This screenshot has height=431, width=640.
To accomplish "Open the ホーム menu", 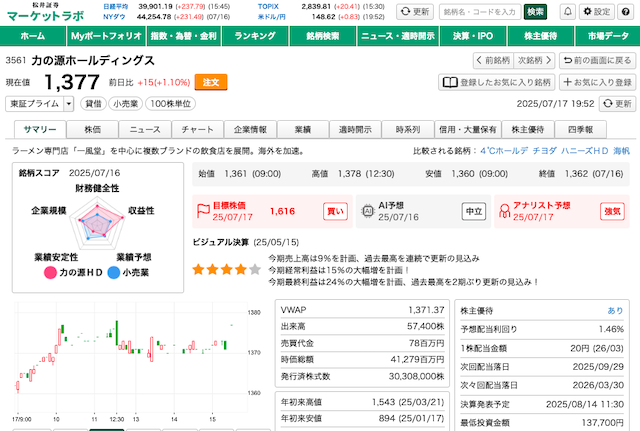I will [33, 36].
